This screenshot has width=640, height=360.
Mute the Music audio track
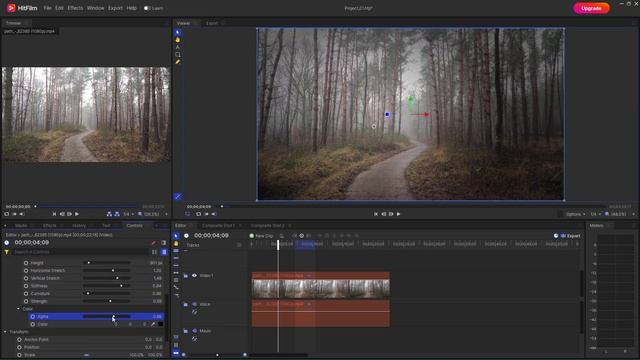(194, 331)
